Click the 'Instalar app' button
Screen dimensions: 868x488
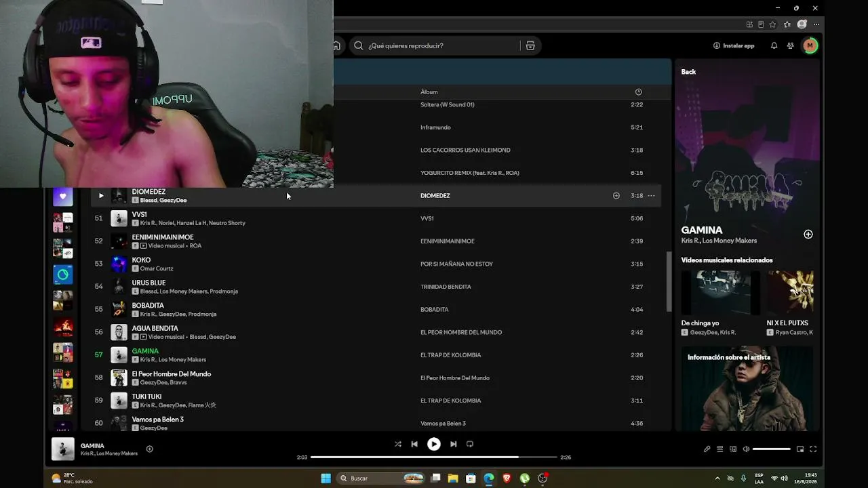pos(734,45)
